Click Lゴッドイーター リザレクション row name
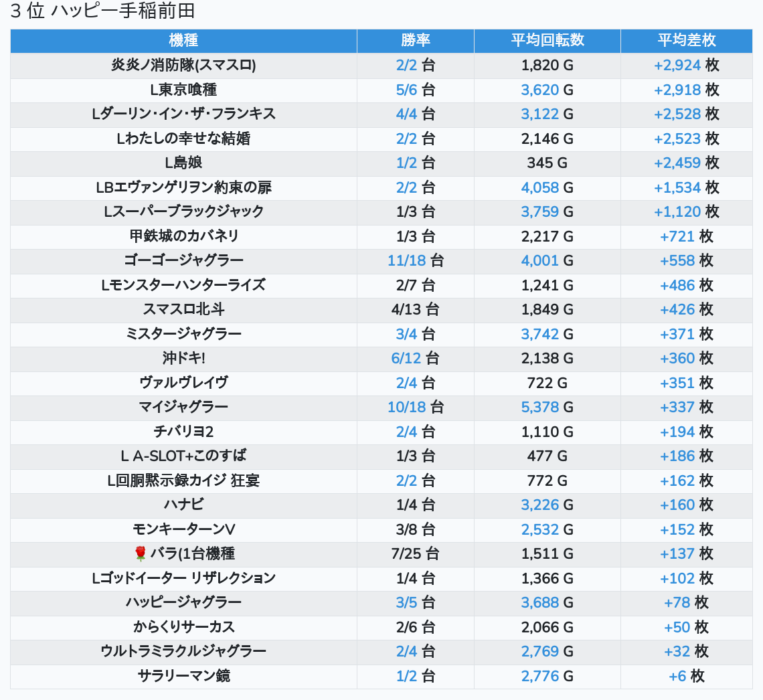Screen dimensions: 763x700 coord(183,578)
